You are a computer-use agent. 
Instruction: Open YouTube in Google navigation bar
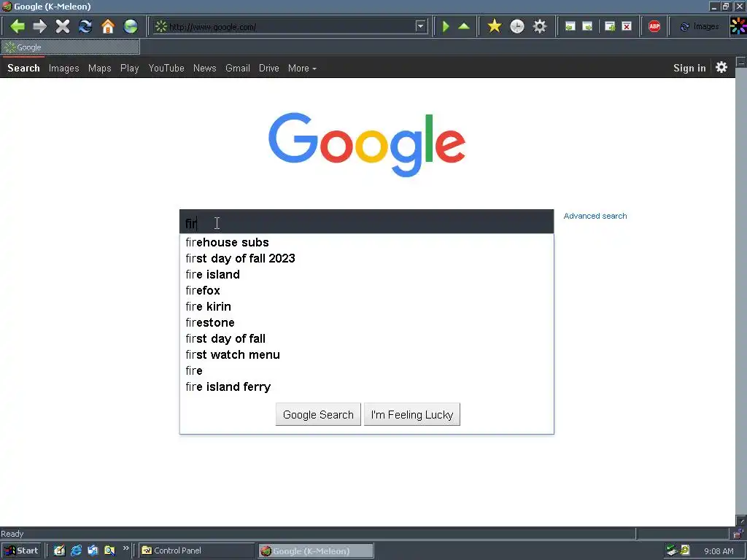click(x=166, y=68)
